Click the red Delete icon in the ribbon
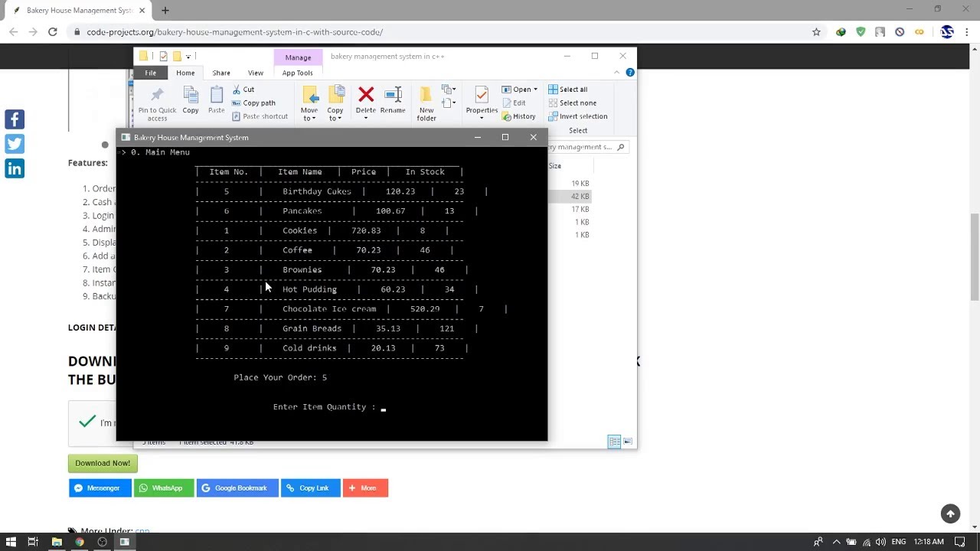Viewport: 980px width, 551px height. click(366, 94)
